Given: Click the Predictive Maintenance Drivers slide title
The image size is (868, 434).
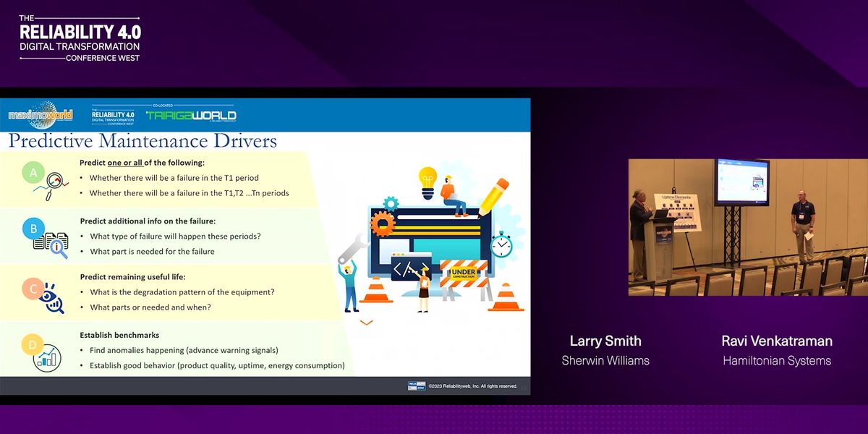Looking at the screenshot, I should (142, 140).
